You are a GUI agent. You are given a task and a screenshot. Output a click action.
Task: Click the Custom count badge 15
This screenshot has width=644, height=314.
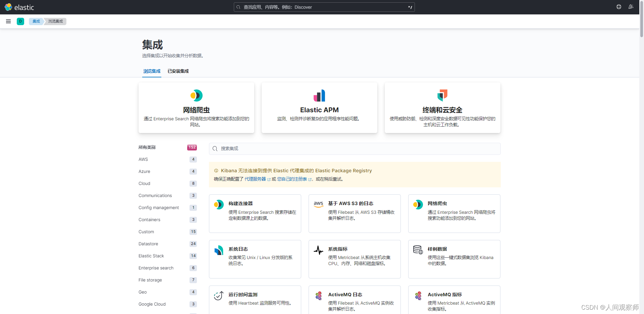193,232
